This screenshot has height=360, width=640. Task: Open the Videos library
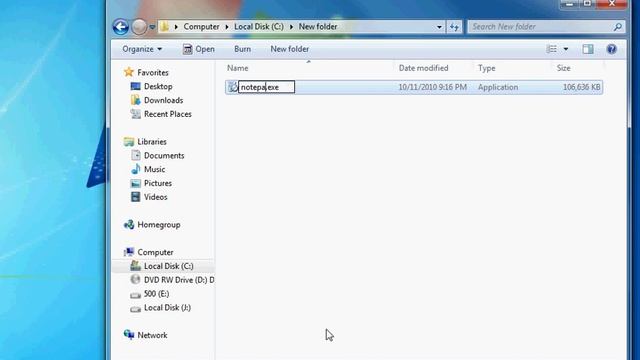coord(156,197)
